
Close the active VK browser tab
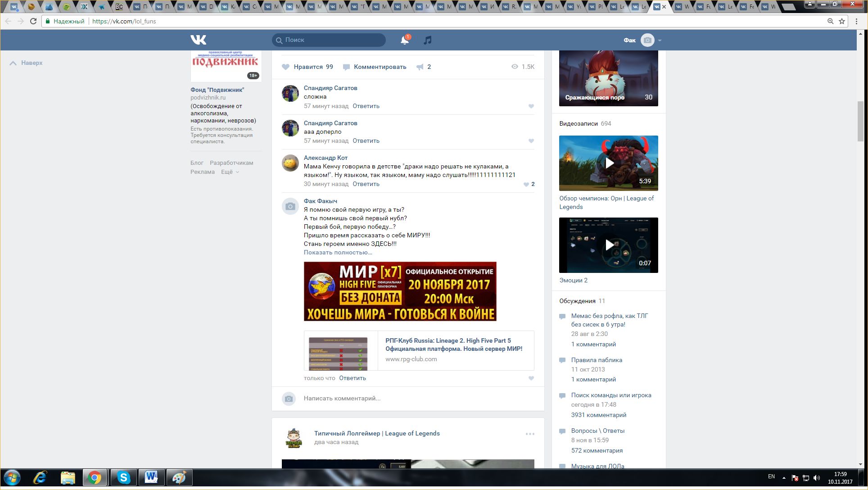click(x=664, y=7)
